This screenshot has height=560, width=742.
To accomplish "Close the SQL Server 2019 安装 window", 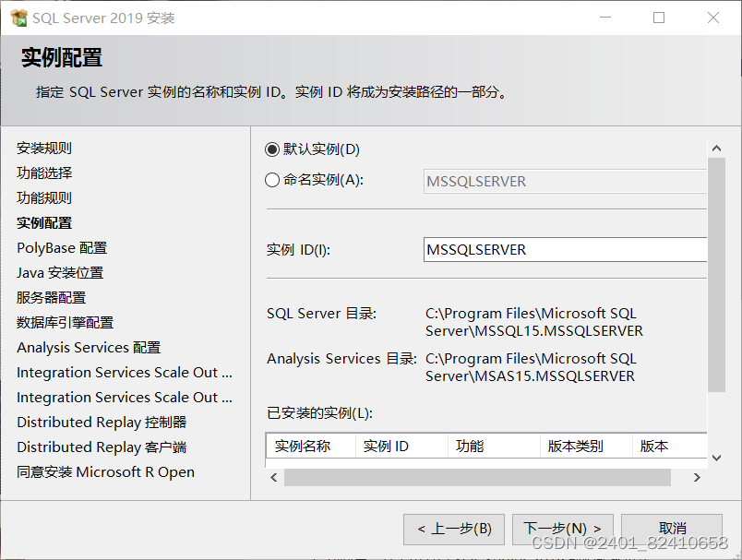I will (x=713, y=18).
